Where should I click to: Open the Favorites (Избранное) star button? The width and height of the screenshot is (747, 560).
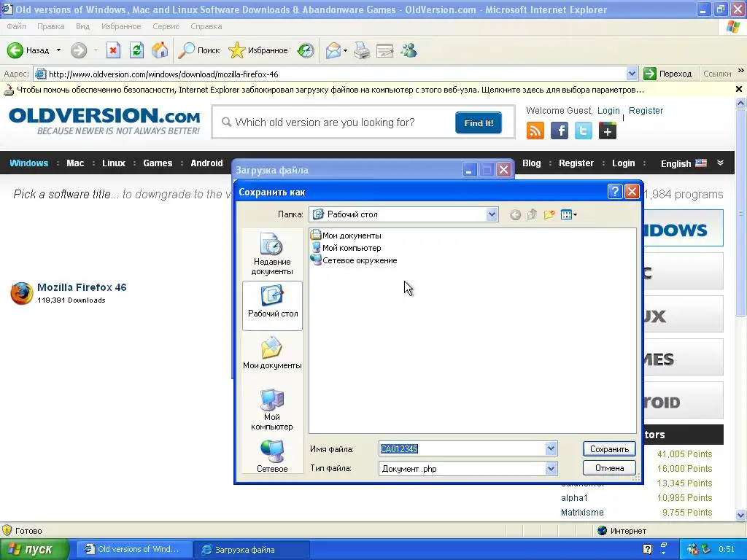[x=258, y=50]
